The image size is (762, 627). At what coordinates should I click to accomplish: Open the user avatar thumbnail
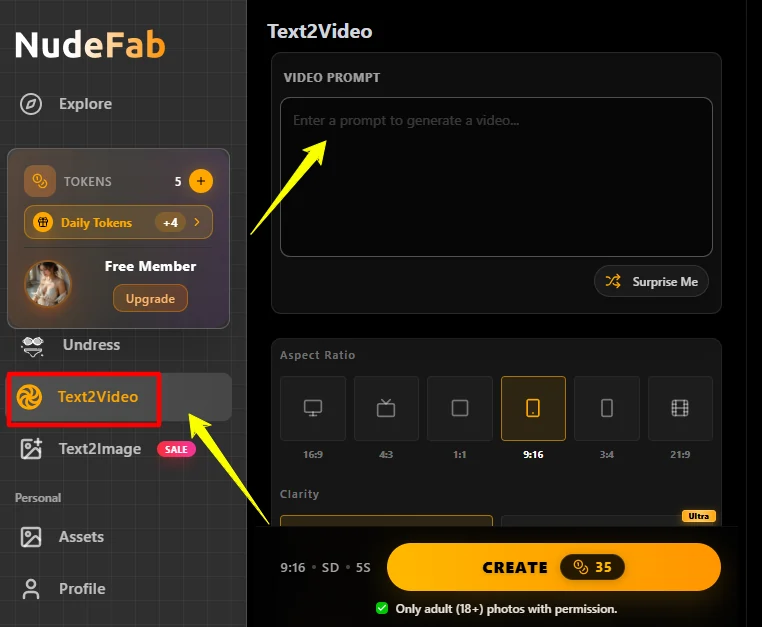(48, 284)
